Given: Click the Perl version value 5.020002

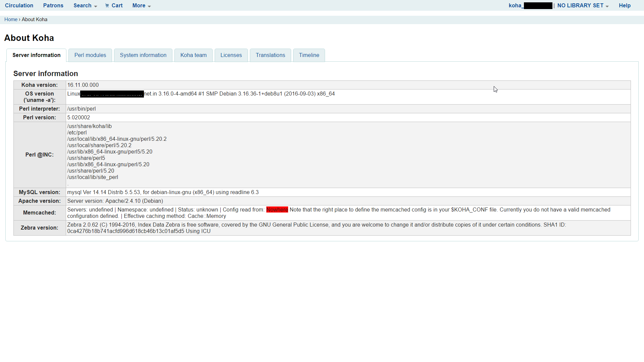Looking at the screenshot, I should pyautogui.click(x=78, y=118).
